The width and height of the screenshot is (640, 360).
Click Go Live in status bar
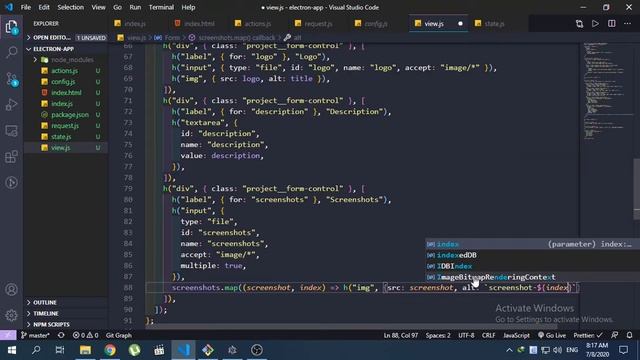tap(552, 335)
